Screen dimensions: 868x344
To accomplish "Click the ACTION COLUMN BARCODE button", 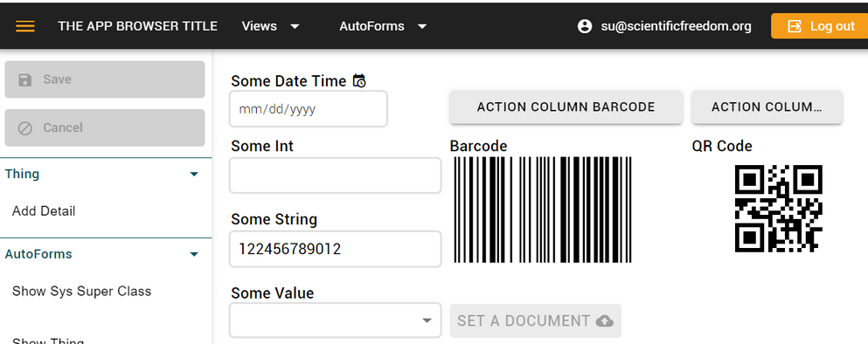I will coord(566,107).
